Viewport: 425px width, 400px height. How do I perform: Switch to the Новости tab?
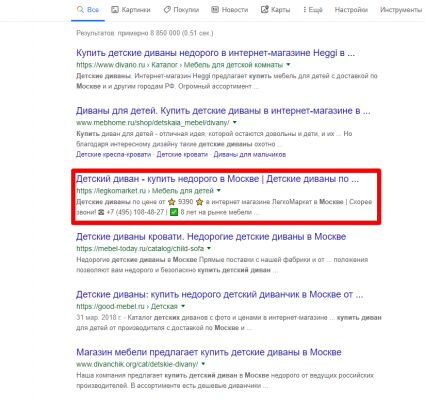230,10
